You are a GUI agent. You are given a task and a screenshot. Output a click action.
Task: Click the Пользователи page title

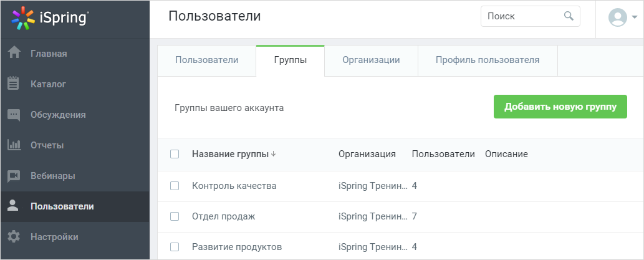pos(214,16)
